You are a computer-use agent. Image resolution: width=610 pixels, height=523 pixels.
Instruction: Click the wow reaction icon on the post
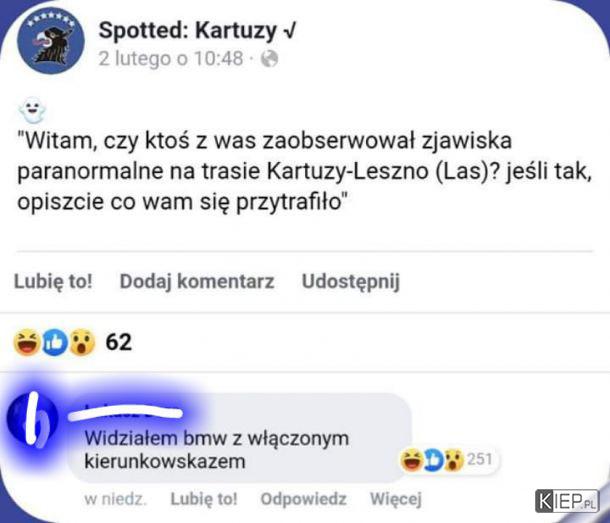pos(82,342)
